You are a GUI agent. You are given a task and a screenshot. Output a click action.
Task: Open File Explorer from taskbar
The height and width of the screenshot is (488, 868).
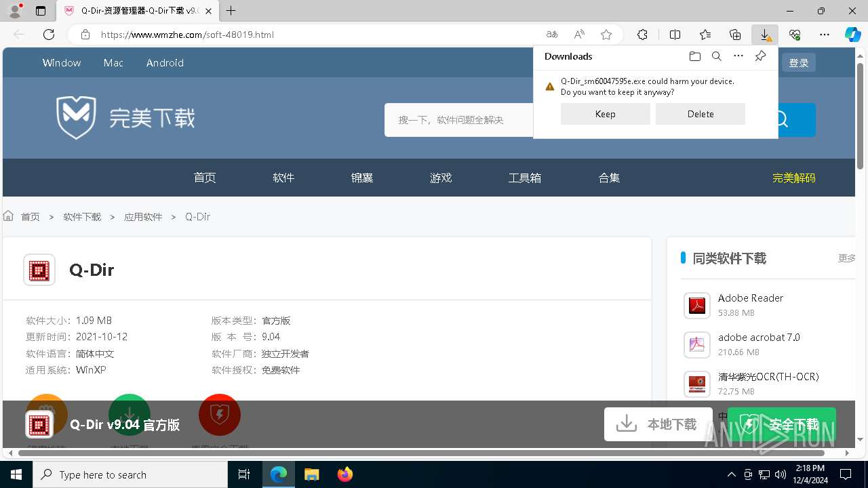click(x=311, y=474)
